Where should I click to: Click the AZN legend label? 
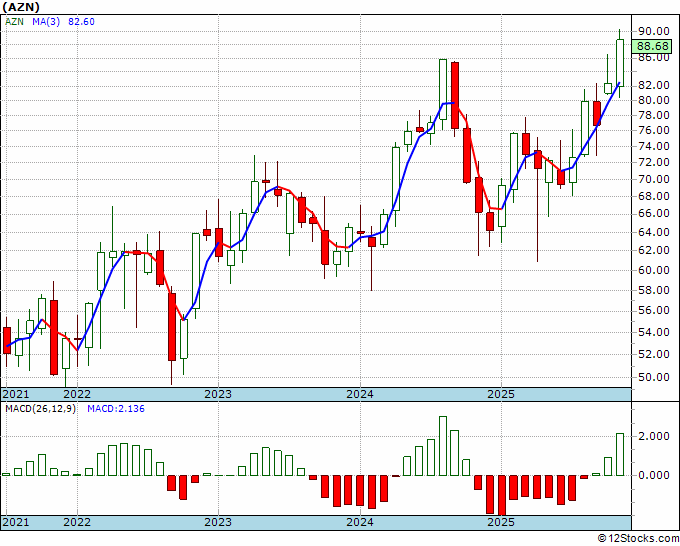[x=14, y=22]
